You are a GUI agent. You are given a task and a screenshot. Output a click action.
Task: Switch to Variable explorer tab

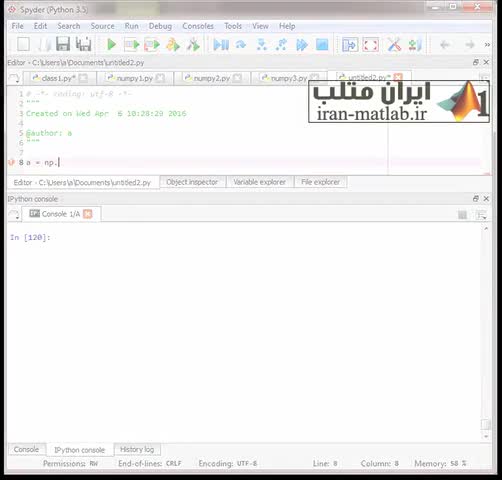tap(259, 182)
